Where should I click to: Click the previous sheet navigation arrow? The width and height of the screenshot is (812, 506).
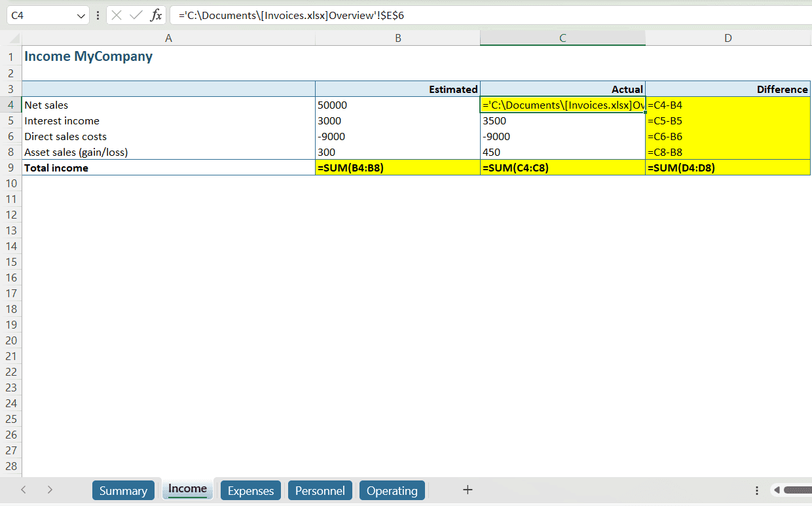click(24, 490)
